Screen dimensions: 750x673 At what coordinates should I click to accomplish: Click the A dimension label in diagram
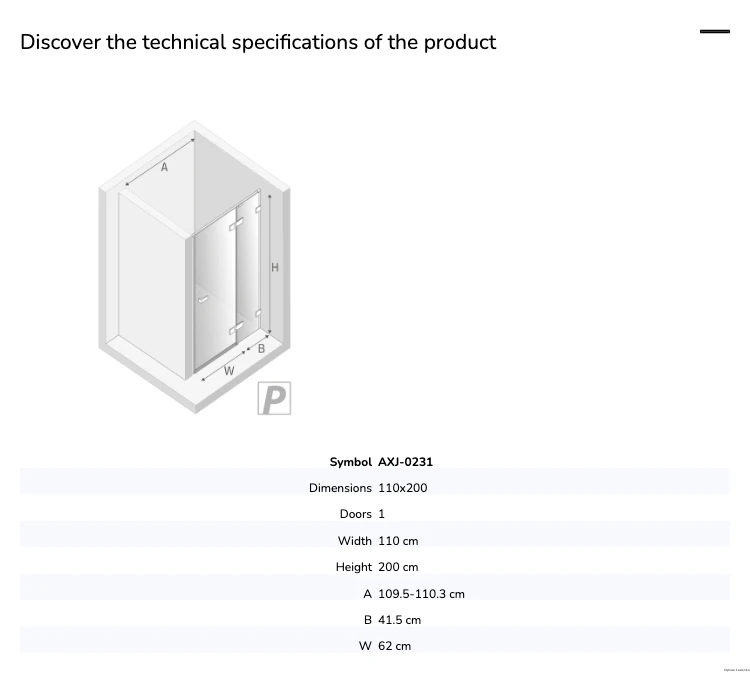pos(164,167)
